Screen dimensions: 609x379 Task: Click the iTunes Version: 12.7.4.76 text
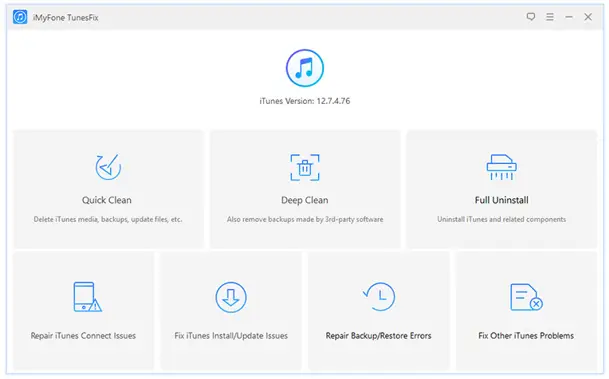tap(305, 101)
